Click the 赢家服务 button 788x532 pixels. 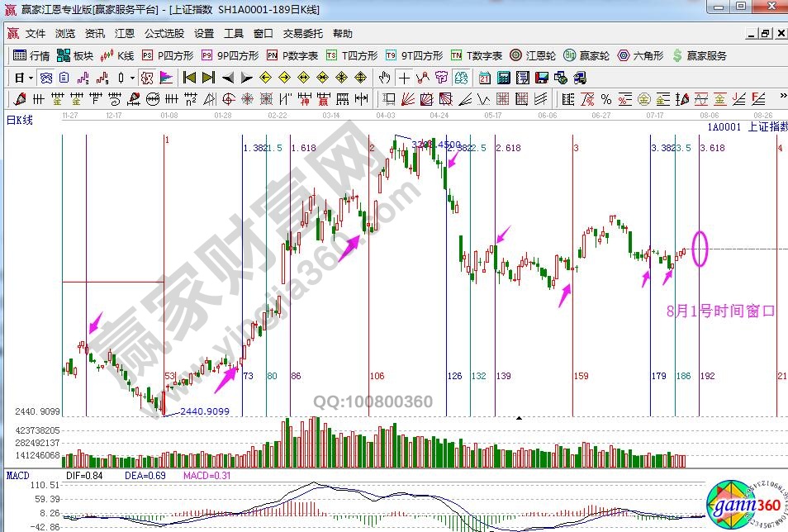[x=700, y=56]
